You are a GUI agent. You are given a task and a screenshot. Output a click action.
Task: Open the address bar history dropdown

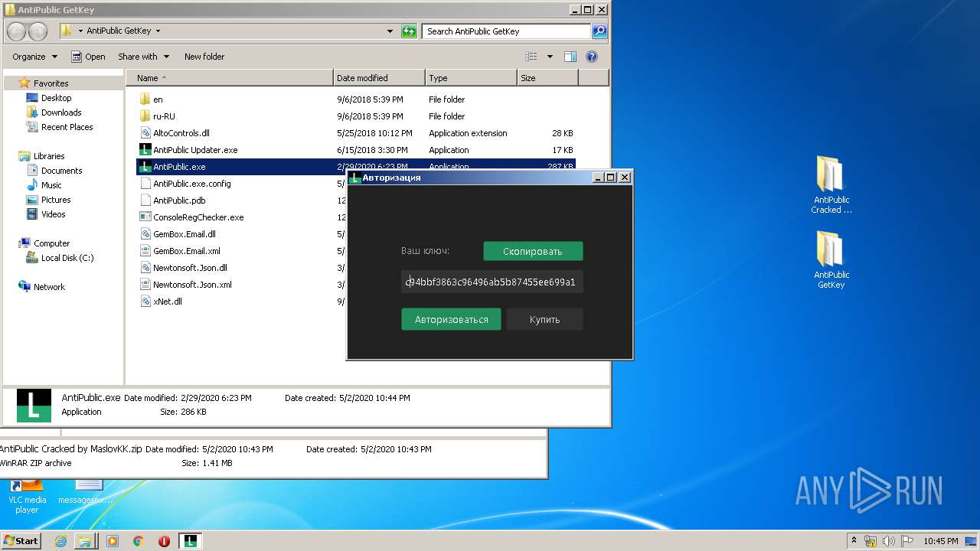(x=390, y=31)
